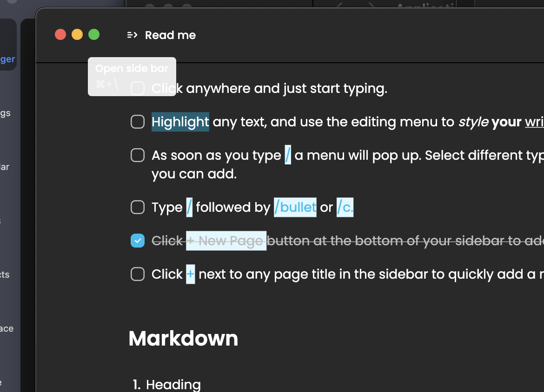Click the "Open side bar" tooltip
This screenshot has width=544, height=392.
click(x=132, y=77)
